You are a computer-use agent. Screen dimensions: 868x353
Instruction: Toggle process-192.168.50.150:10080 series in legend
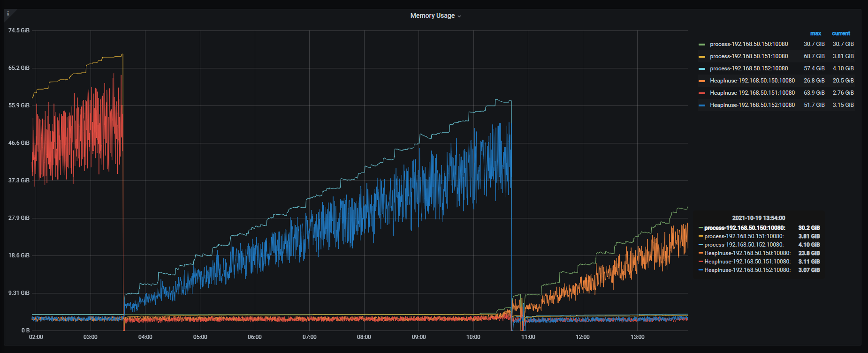coord(749,44)
